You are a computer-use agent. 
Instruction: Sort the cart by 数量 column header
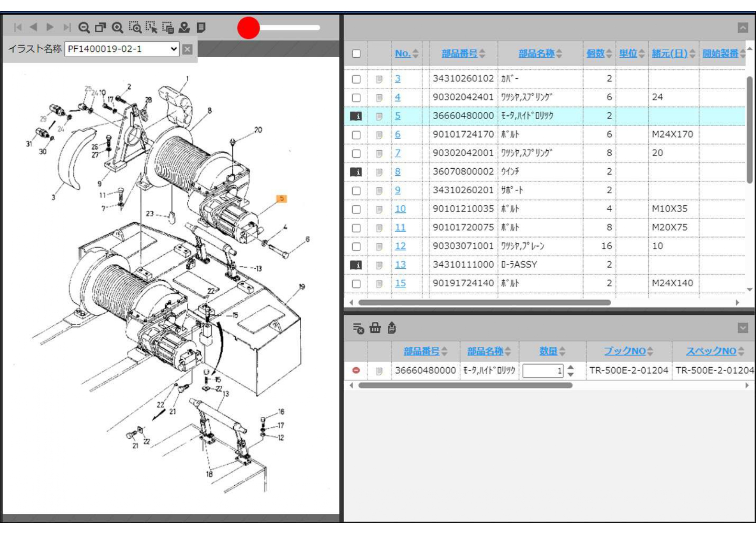[548, 351]
